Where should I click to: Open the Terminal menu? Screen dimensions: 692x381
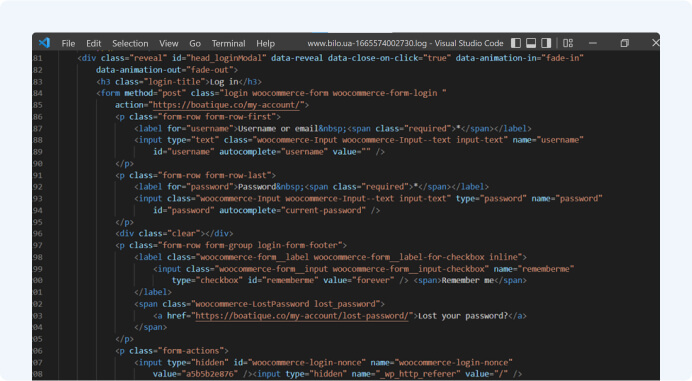pyautogui.click(x=228, y=43)
